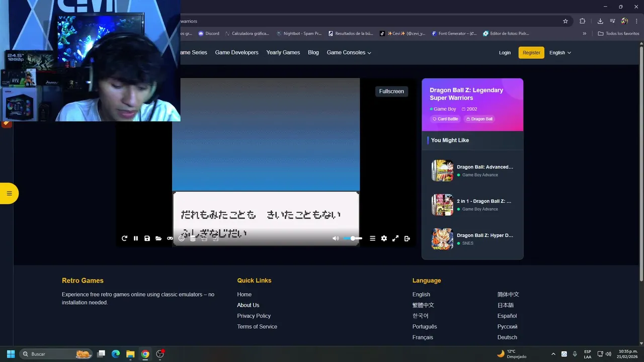Select Русский in the footer language list
Viewport: 644px width, 362px height.
point(507,327)
